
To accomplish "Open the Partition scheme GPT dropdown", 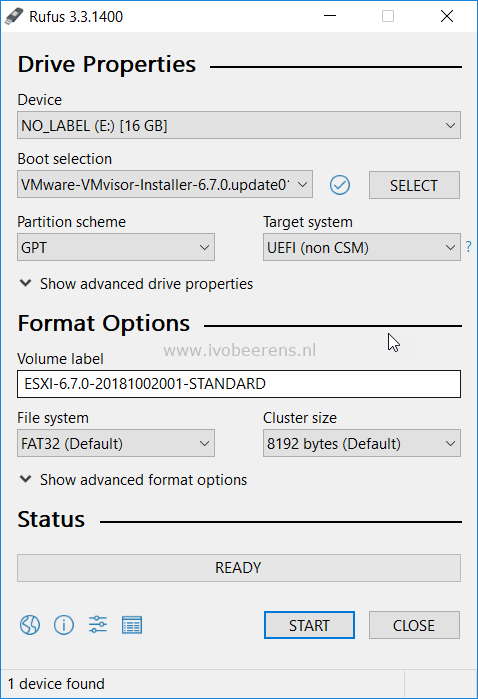I will pos(115,247).
